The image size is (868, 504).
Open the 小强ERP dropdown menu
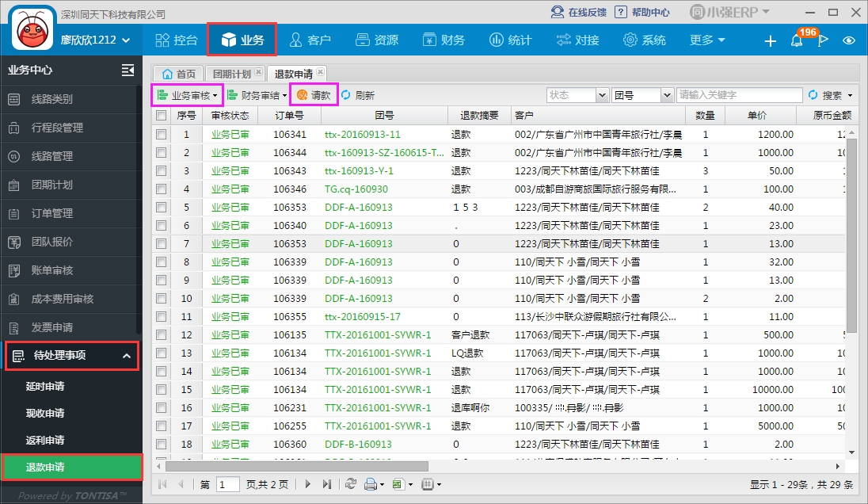click(x=729, y=12)
